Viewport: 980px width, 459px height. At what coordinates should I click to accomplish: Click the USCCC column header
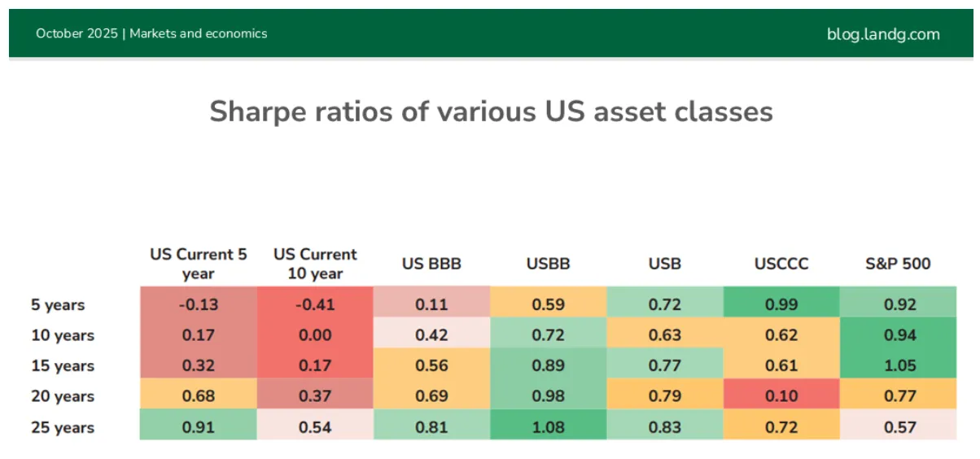(781, 264)
